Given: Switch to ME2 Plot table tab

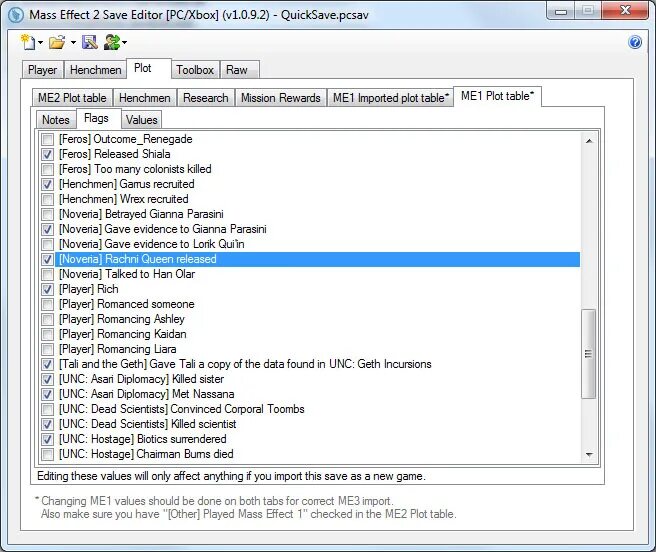Looking at the screenshot, I should (72, 98).
